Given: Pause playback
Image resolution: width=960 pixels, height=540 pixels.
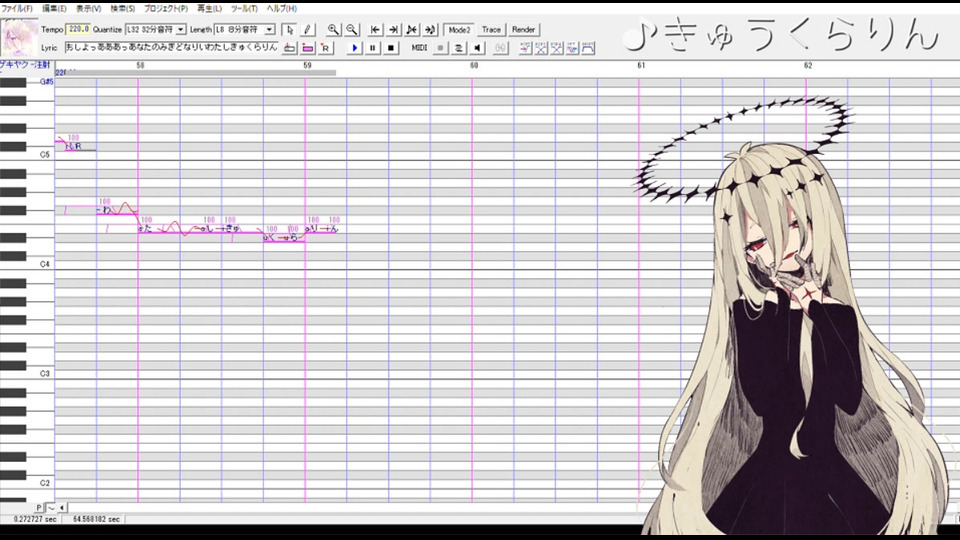Looking at the screenshot, I should coord(372,48).
